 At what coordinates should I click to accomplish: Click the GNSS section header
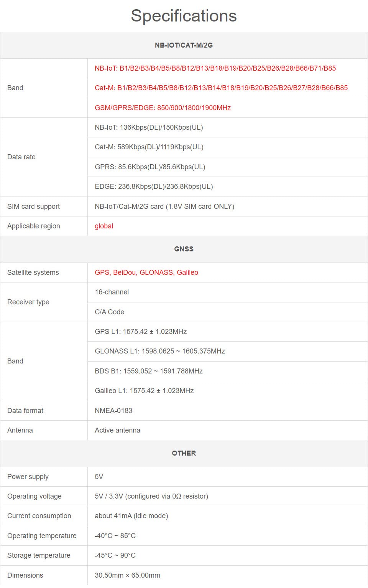[x=184, y=249]
